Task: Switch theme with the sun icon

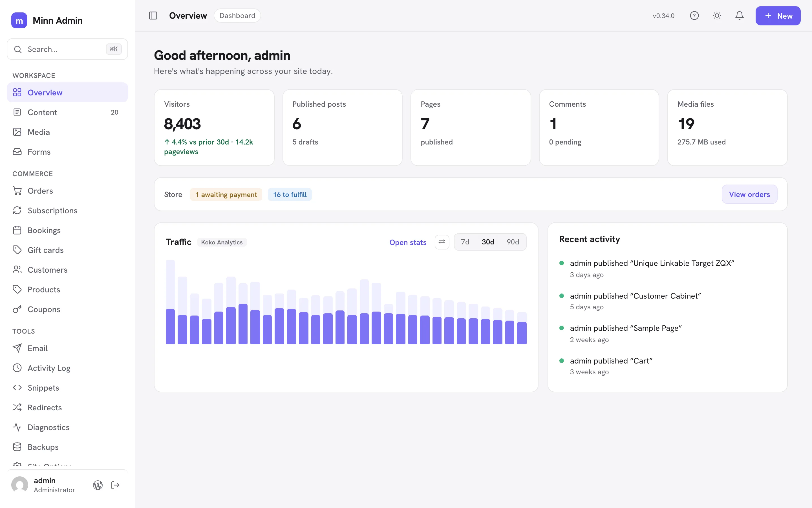Action: pyautogui.click(x=717, y=16)
